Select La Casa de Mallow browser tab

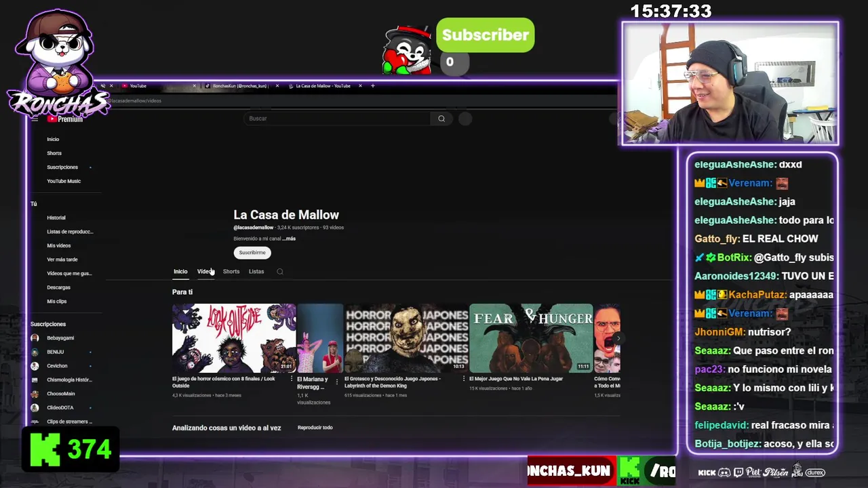point(324,86)
